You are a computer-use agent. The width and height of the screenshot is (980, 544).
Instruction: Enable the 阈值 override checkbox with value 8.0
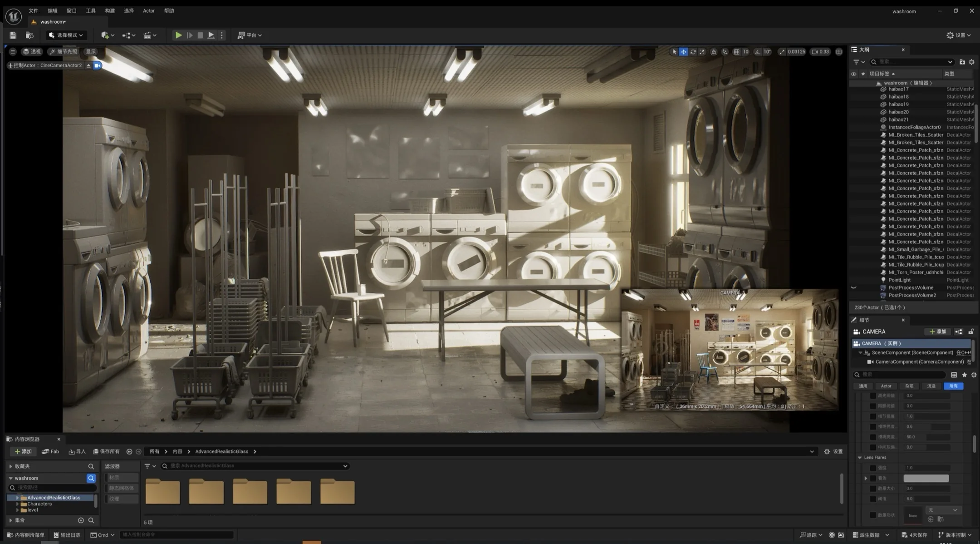click(873, 499)
